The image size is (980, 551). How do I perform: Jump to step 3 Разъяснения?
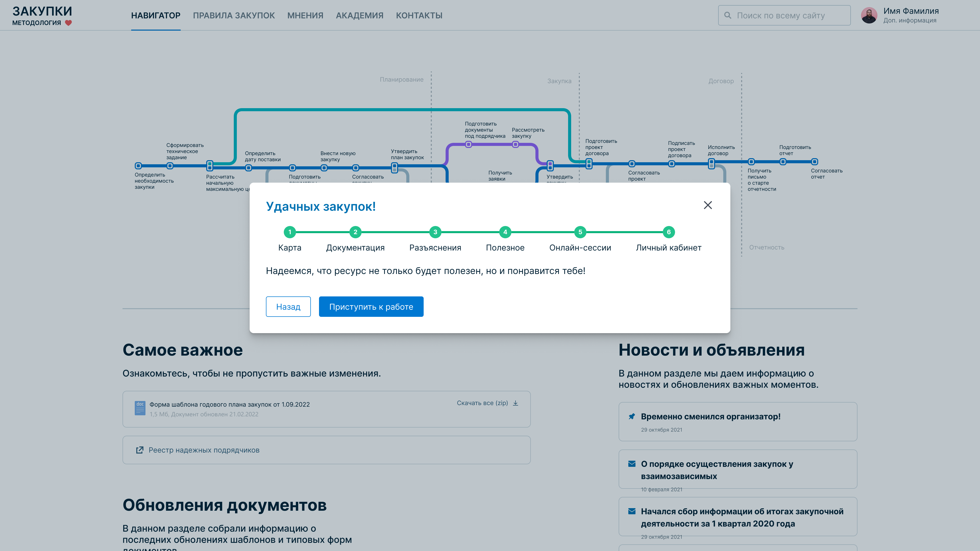435,232
